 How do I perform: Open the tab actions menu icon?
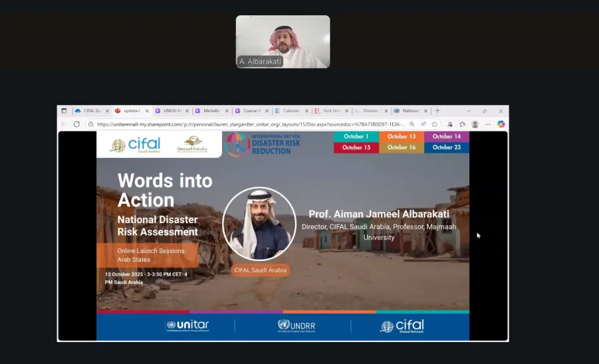(x=64, y=111)
